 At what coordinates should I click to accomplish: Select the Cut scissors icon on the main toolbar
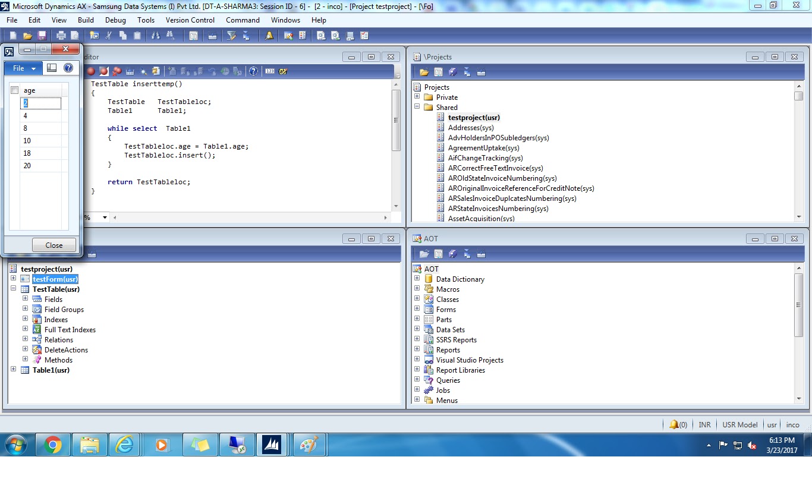(x=108, y=35)
